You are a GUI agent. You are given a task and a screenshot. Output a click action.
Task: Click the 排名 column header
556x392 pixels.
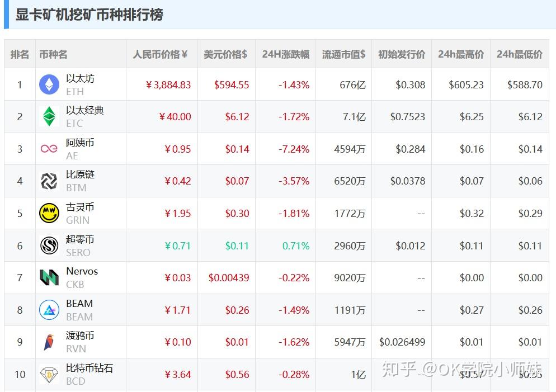(x=19, y=54)
